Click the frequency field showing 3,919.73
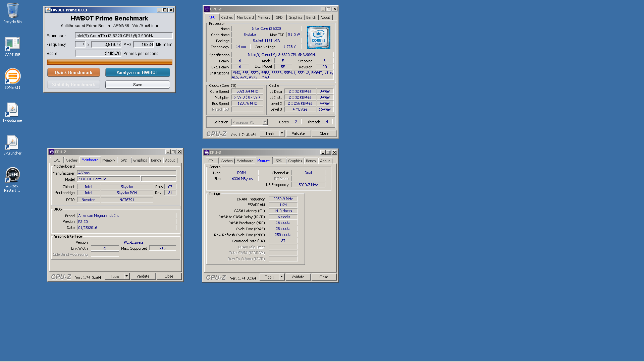 point(107,44)
